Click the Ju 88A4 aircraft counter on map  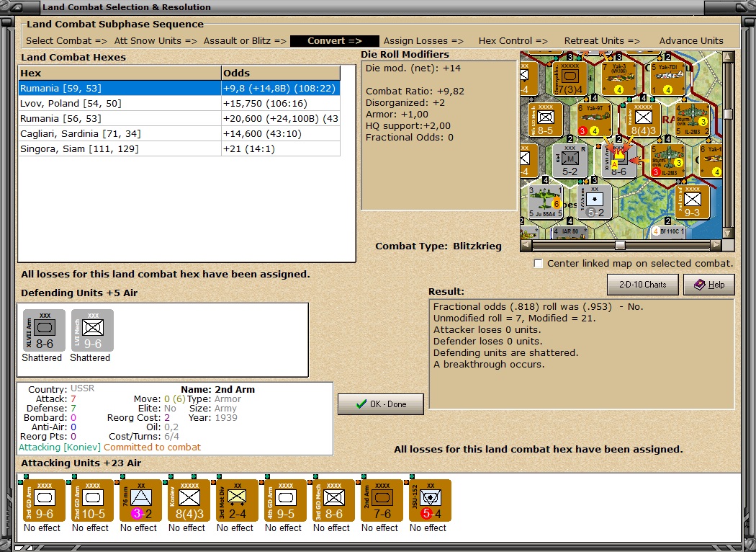pyautogui.click(x=545, y=202)
